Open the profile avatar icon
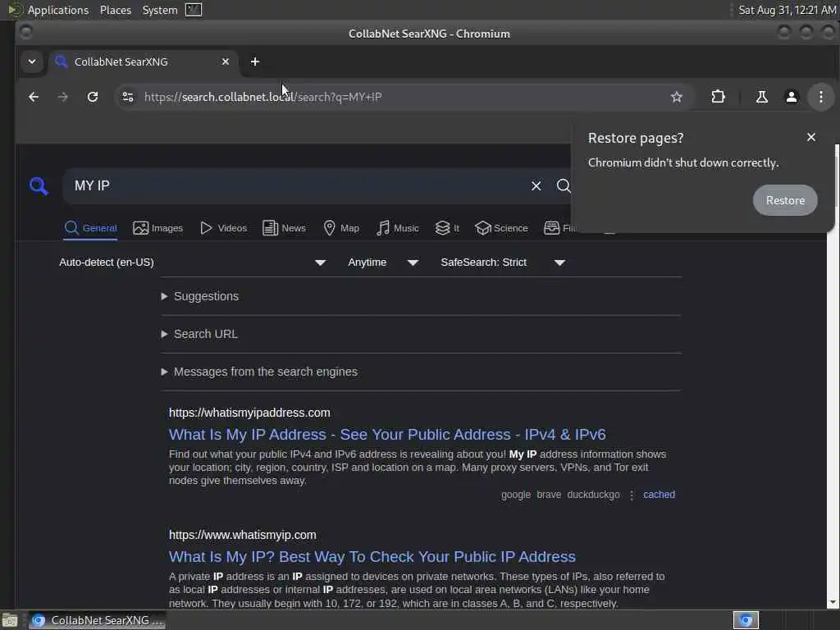840x630 pixels. pyautogui.click(x=792, y=97)
